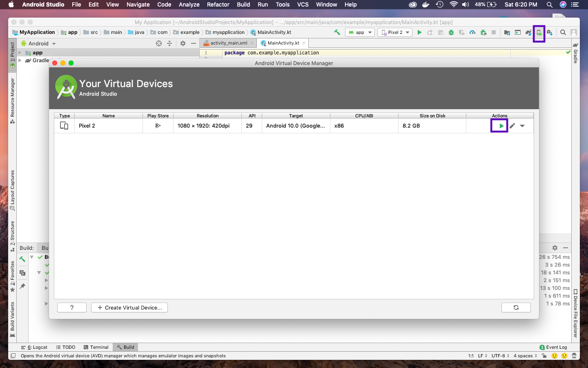Change 4 spaces indent setting

point(525,356)
